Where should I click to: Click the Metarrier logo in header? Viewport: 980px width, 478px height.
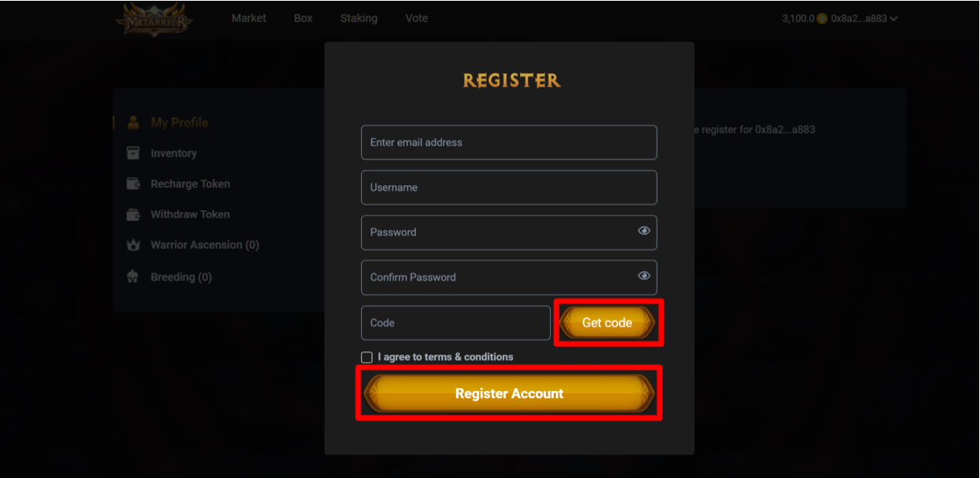click(x=154, y=18)
